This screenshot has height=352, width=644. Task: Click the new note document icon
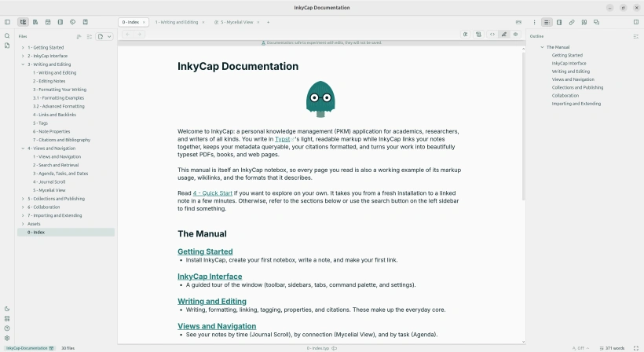coord(101,37)
